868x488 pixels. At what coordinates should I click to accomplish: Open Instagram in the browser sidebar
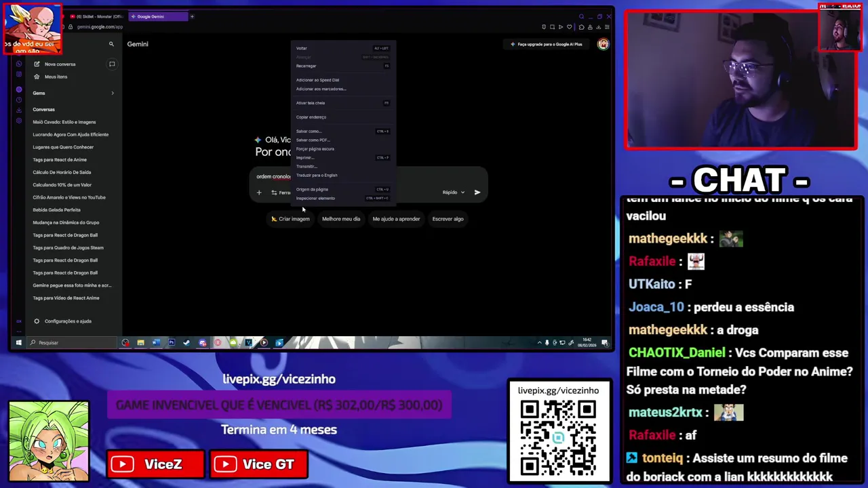pos(19,74)
